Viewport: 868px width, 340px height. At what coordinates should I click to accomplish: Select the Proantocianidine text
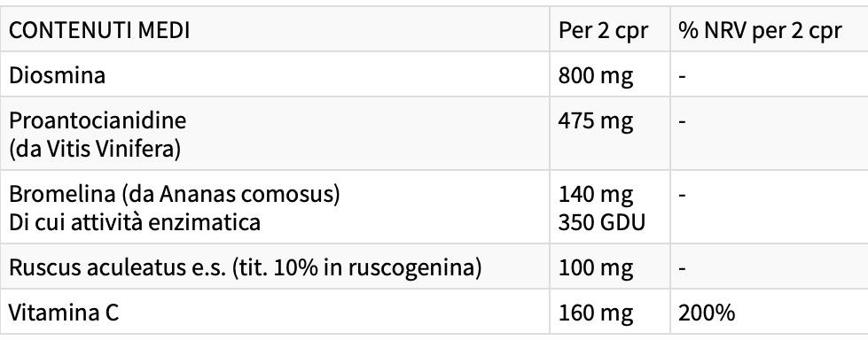98,120
